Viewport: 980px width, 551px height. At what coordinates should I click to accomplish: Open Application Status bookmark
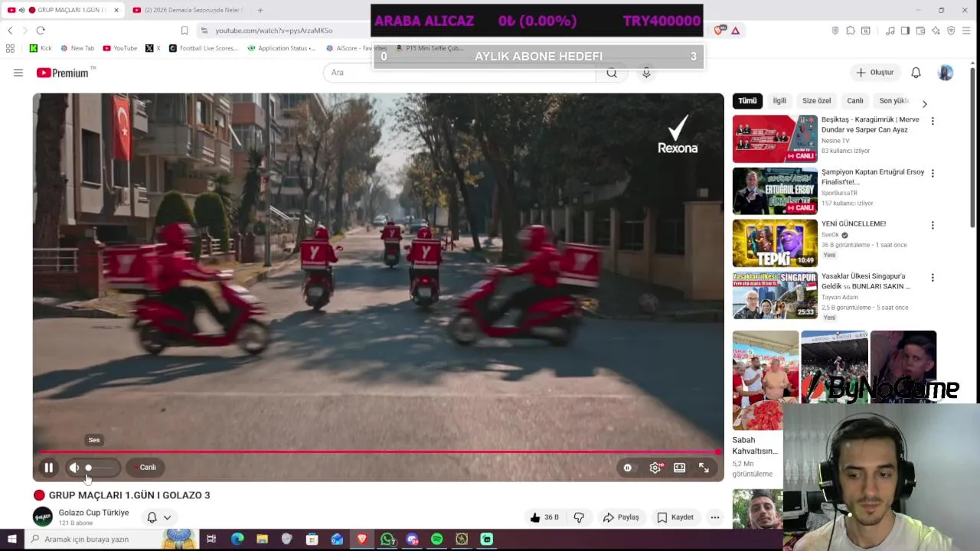(281, 48)
